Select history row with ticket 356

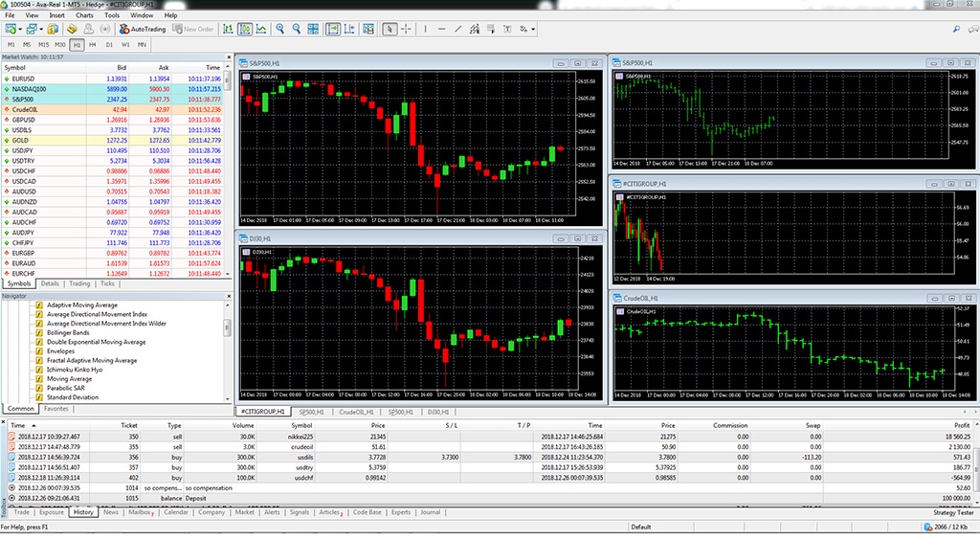(489, 457)
